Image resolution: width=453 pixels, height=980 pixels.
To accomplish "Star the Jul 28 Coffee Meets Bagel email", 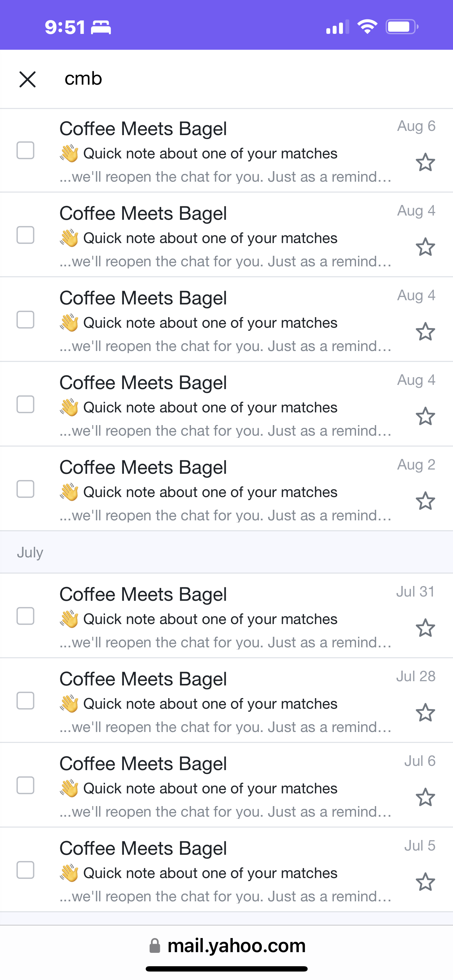I will [425, 713].
